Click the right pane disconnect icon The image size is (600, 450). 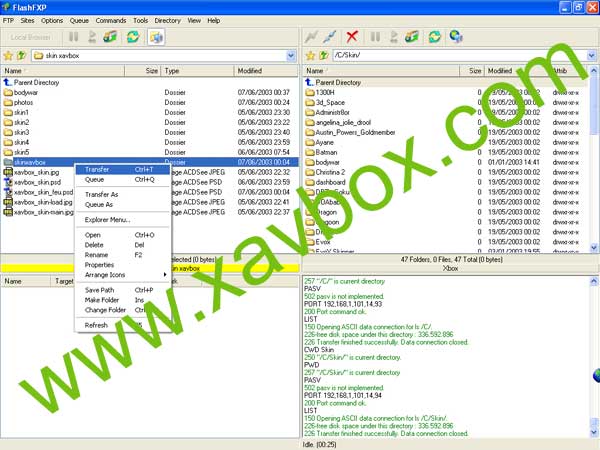click(329, 37)
